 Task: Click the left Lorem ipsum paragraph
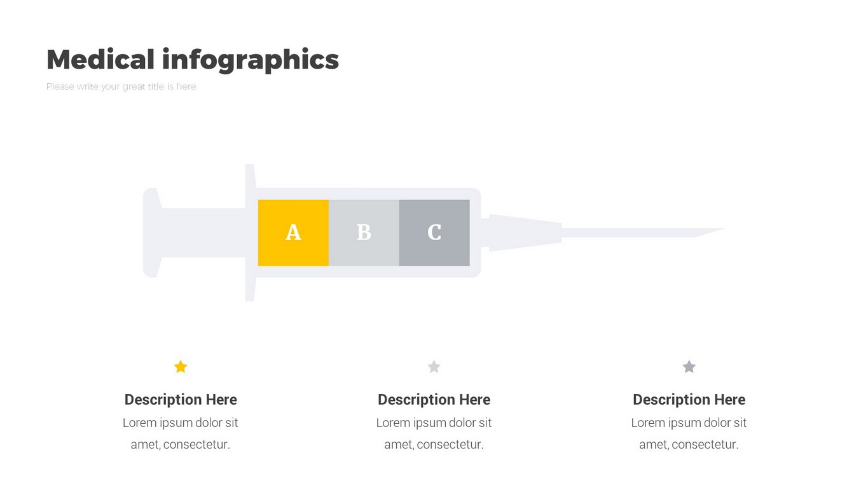pyautogui.click(x=181, y=433)
